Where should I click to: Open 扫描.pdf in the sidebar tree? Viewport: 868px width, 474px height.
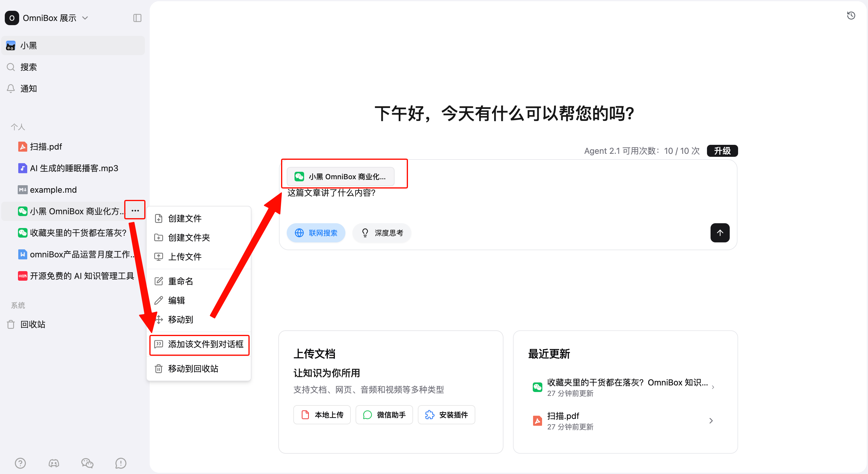pos(73,147)
